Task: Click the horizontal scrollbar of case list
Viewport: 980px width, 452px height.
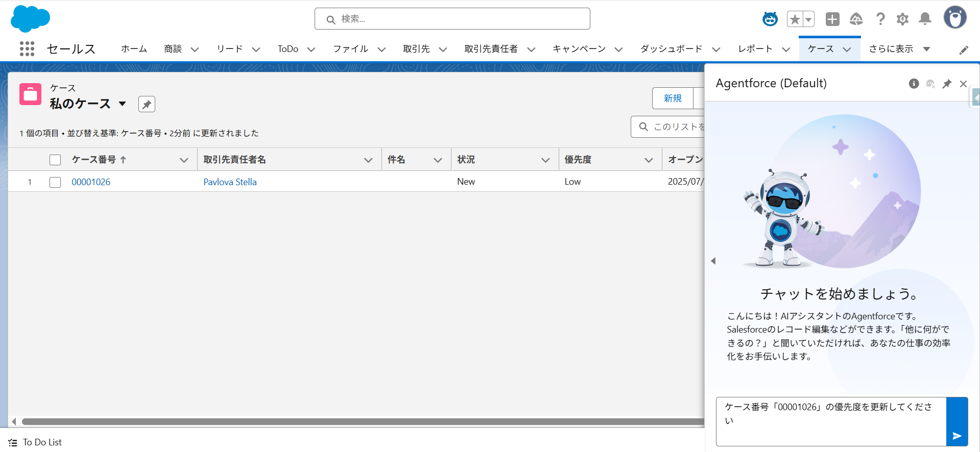Action: tap(363, 421)
